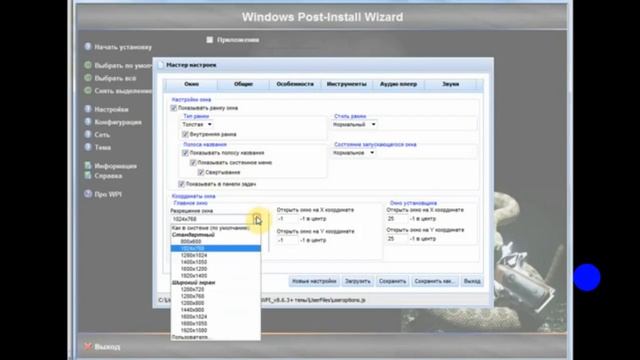This screenshot has width=640, height=360.
Task: Toggle Показывать полосу названия checkbox
Action: click(x=185, y=153)
